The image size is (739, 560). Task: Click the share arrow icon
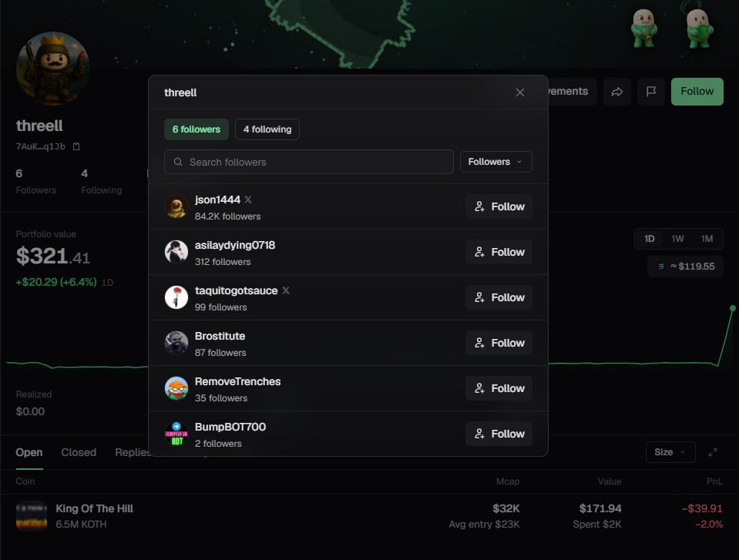point(617,92)
